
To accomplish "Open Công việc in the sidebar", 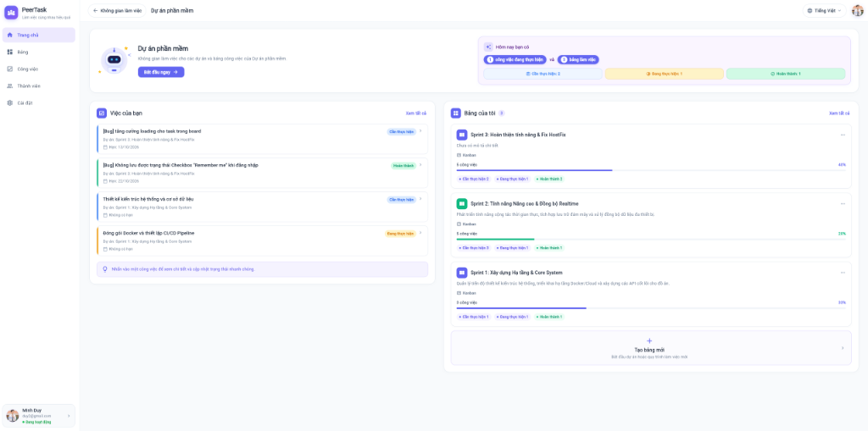I will click(x=39, y=69).
